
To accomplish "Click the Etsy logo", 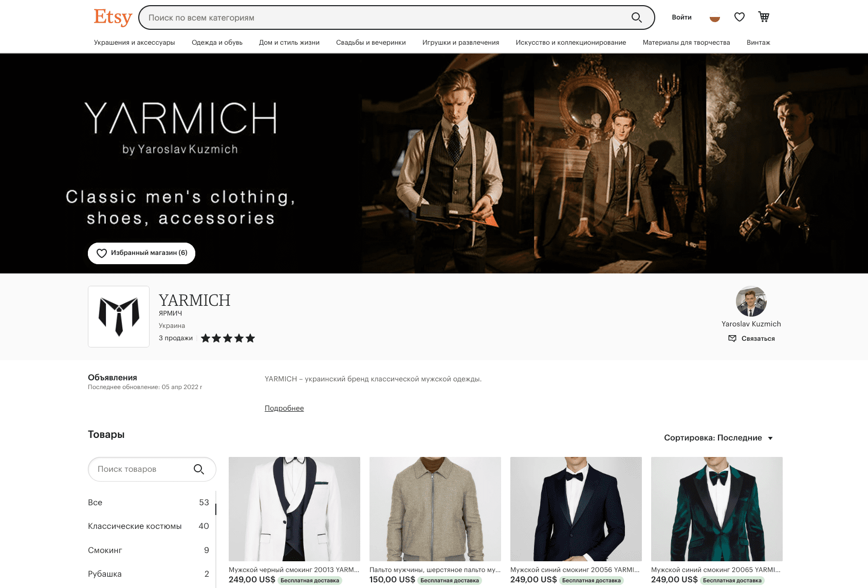I will pos(113,17).
